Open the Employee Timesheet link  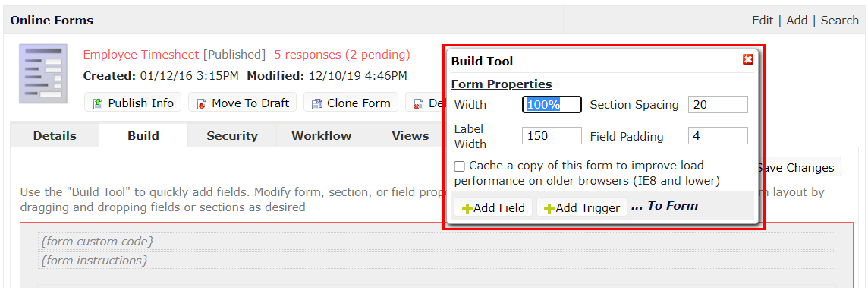[x=140, y=55]
